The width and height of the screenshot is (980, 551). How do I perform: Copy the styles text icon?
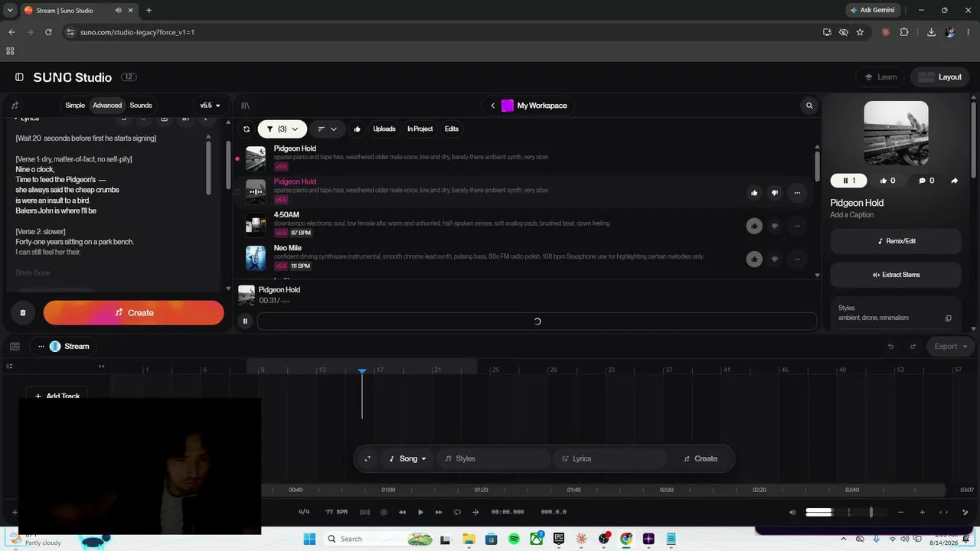(x=948, y=318)
